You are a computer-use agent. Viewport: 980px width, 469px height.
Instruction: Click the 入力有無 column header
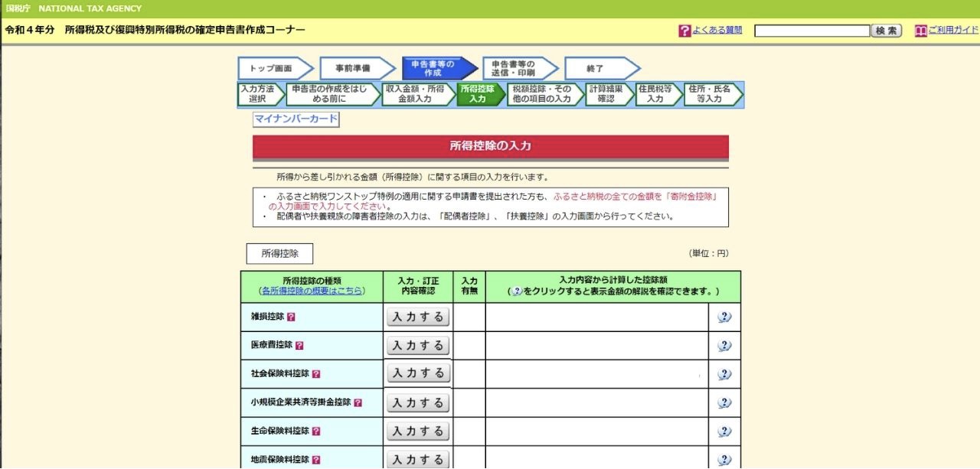pos(469,286)
